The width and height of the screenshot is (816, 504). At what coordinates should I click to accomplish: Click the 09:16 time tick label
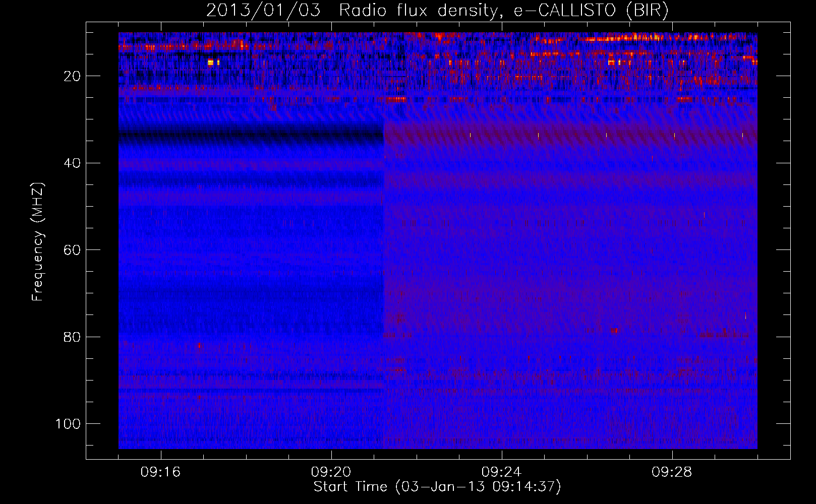coord(160,472)
